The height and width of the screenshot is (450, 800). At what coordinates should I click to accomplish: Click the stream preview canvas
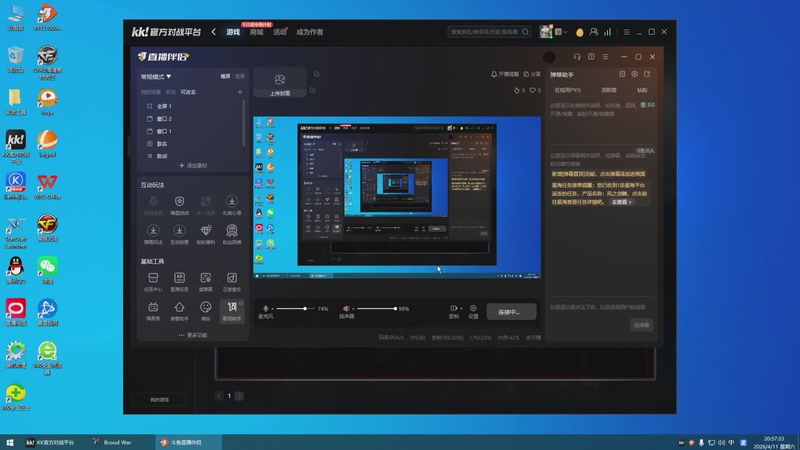[397, 197]
